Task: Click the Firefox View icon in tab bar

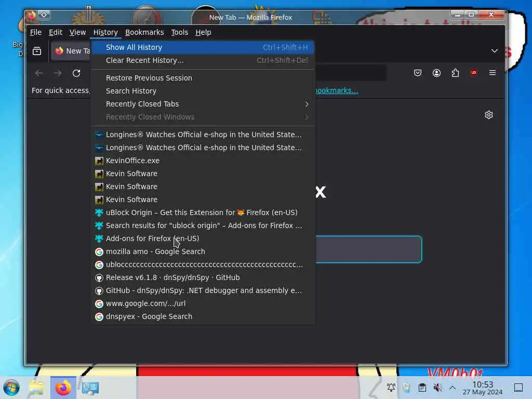Action: tap(37, 51)
